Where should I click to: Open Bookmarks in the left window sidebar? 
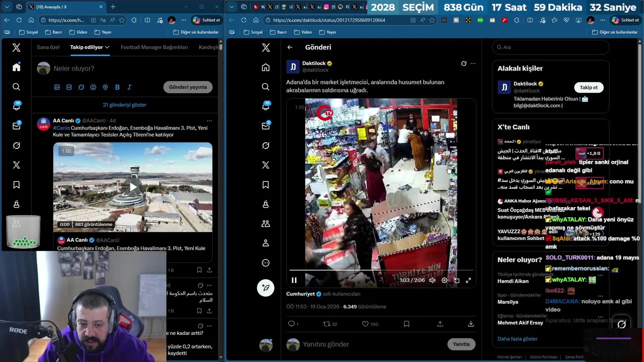click(x=17, y=185)
